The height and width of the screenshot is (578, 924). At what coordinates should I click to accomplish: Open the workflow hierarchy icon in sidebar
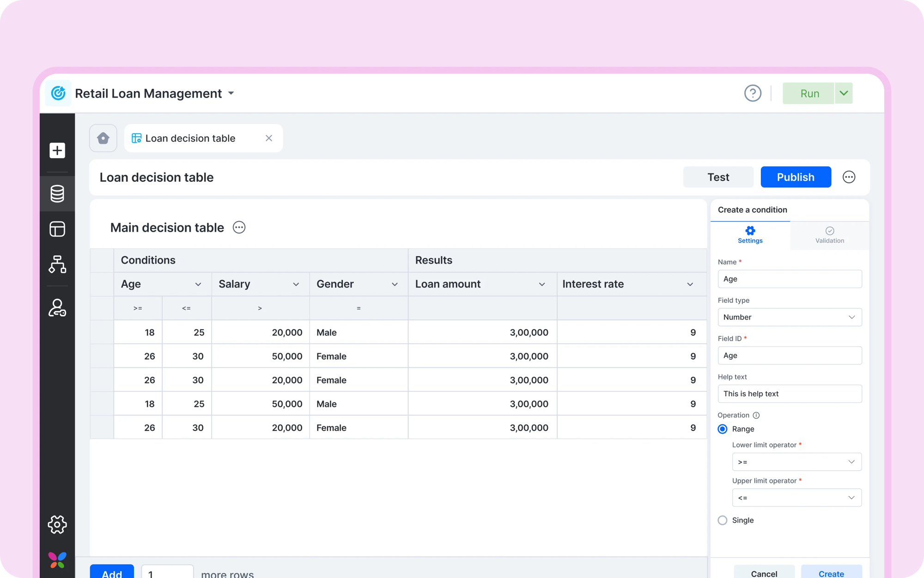pos(57,264)
